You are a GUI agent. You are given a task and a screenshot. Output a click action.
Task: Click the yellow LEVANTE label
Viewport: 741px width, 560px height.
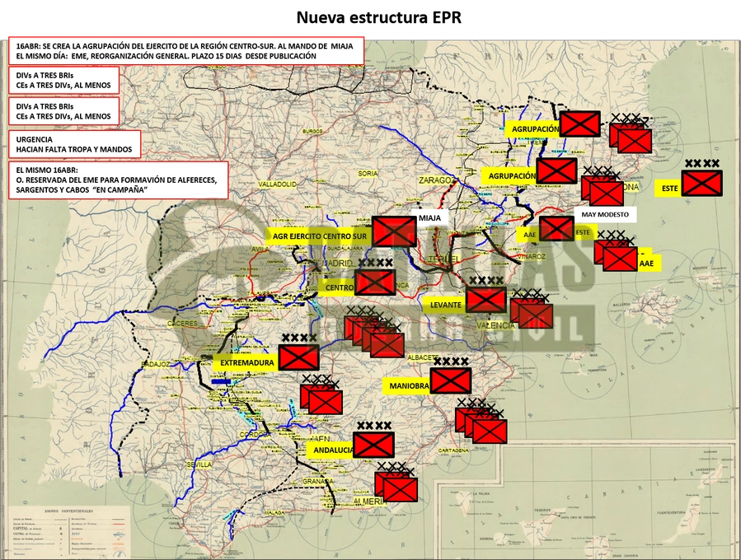(x=445, y=305)
